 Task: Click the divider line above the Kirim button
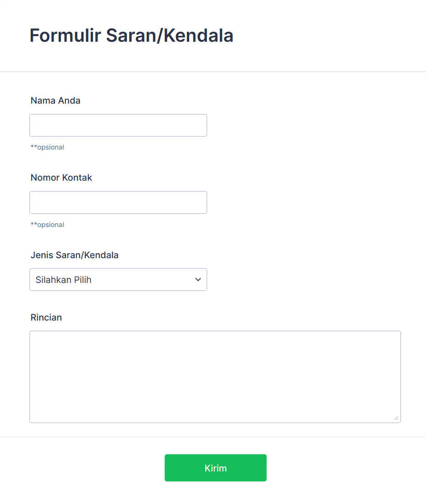click(213, 437)
